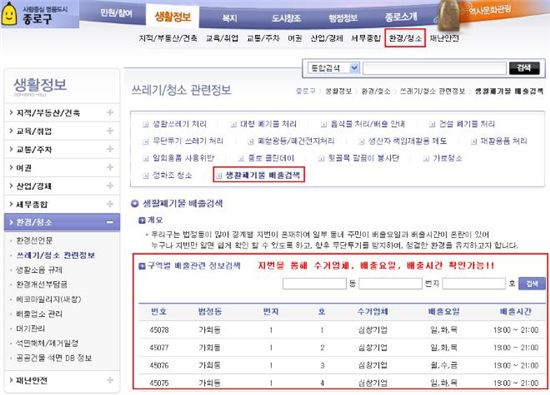
Task: Select 쓰레기/청소 관련정보 in sidebar
Action: (x=56, y=255)
